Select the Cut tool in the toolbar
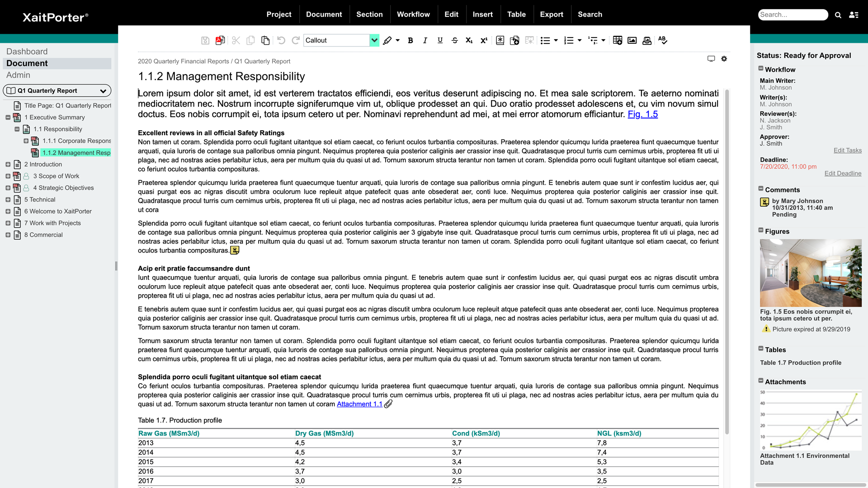Image resolution: width=868 pixels, height=488 pixels. point(236,40)
